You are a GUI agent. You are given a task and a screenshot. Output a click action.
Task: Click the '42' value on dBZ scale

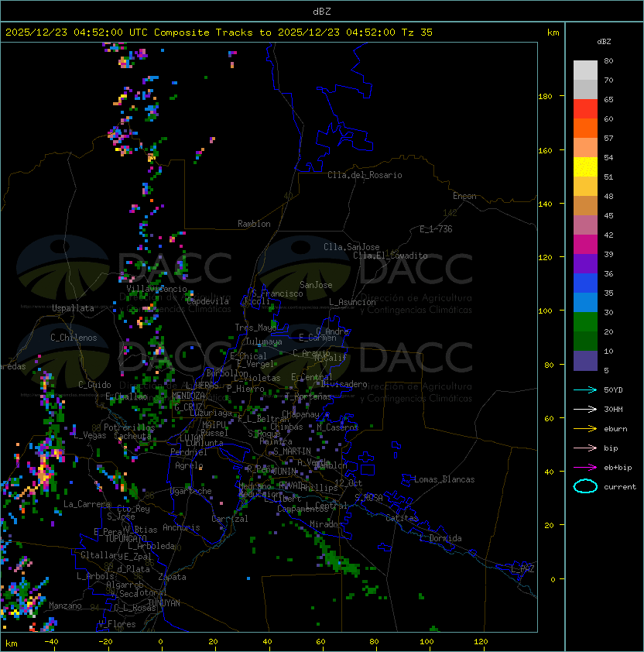point(608,235)
